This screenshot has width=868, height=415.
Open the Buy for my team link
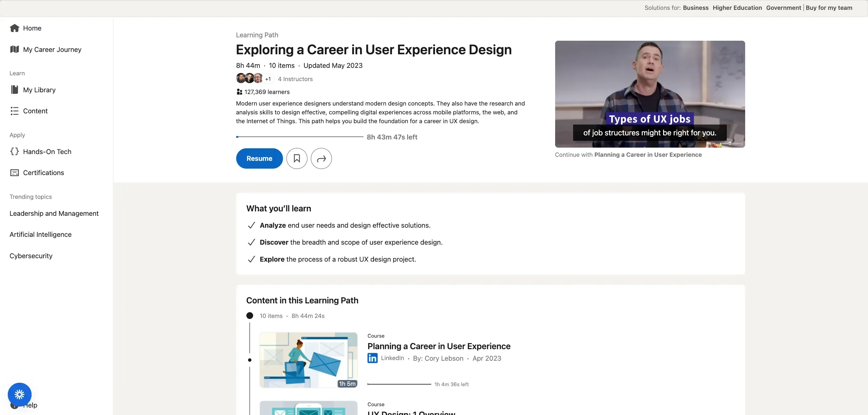pyautogui.click(x=829, y=7)
